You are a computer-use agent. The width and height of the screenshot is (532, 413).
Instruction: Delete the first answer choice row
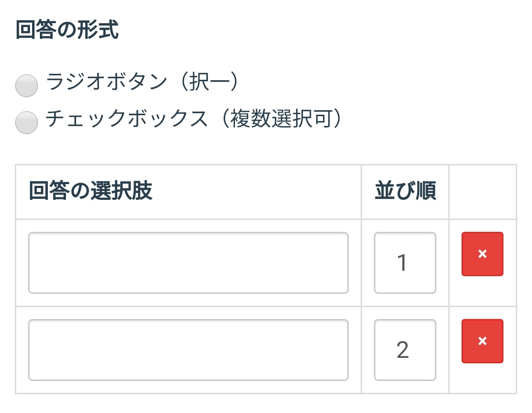coord(482,254)
